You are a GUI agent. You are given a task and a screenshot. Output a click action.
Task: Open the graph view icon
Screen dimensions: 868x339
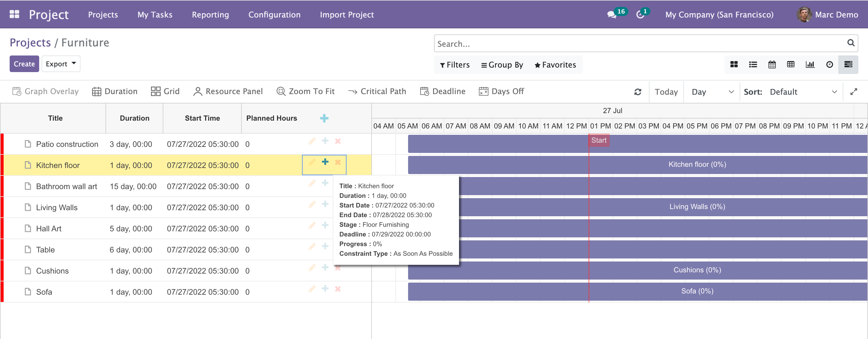pos(810,65)
